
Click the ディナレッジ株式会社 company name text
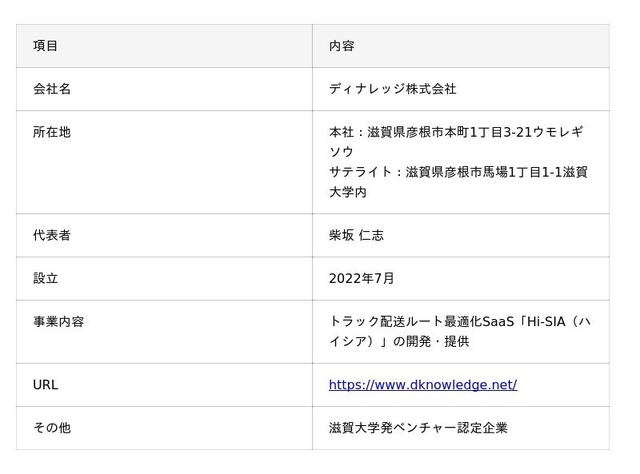[392, 89]
